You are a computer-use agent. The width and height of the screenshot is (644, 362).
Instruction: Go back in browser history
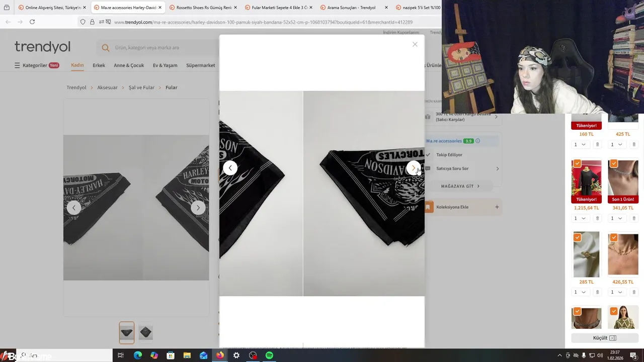(8, 22)
